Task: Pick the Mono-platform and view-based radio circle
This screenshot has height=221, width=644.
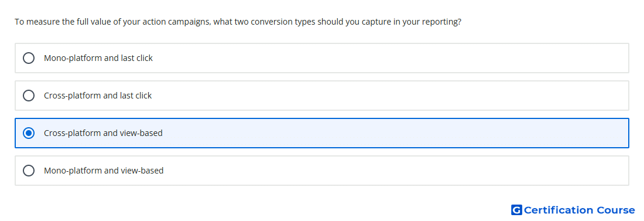Action: coord(29,171)
